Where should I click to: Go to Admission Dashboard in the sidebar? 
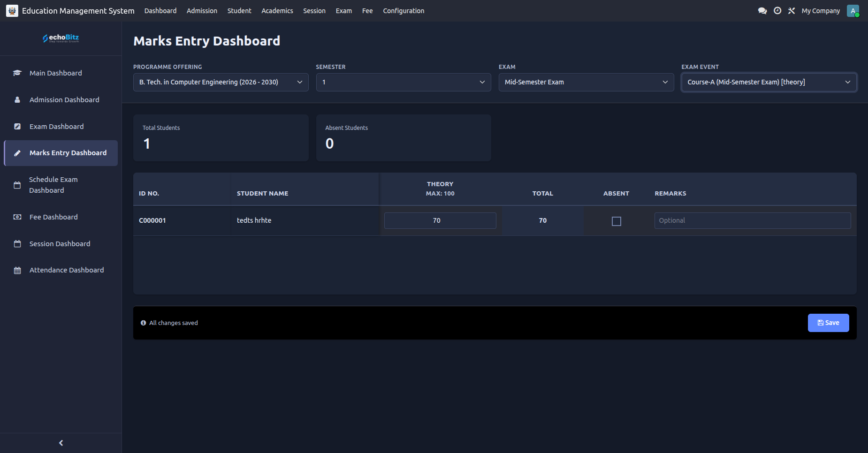tap(61, 100)
